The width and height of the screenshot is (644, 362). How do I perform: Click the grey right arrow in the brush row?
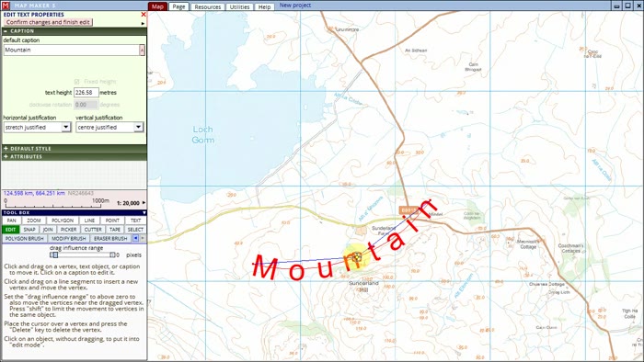pyautogui.click(x=143, y=238)
